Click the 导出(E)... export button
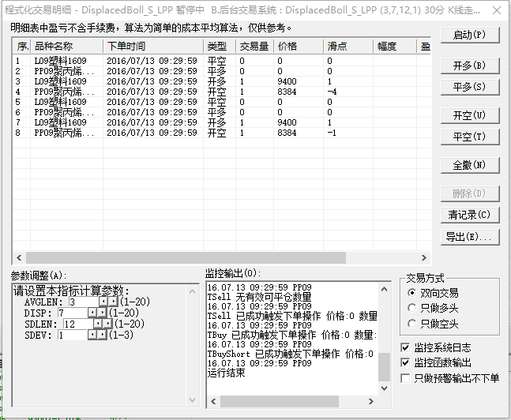This screenshot has height=420, width=511. 469,236
